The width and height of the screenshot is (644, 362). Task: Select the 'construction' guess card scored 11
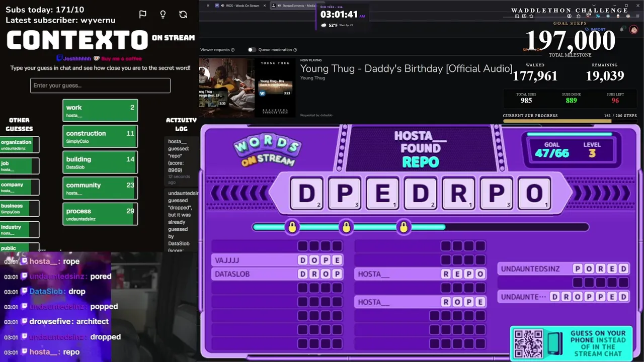click(100, 137)
